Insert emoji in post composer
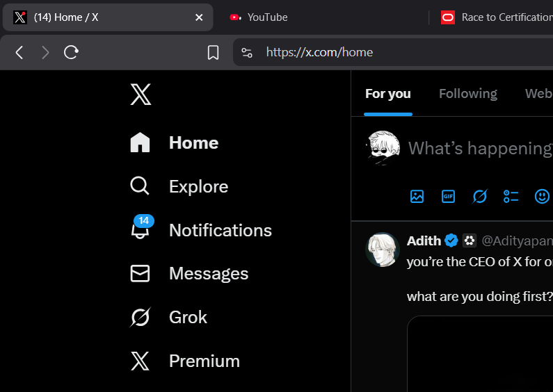553x392 pixels. (542, 197)
